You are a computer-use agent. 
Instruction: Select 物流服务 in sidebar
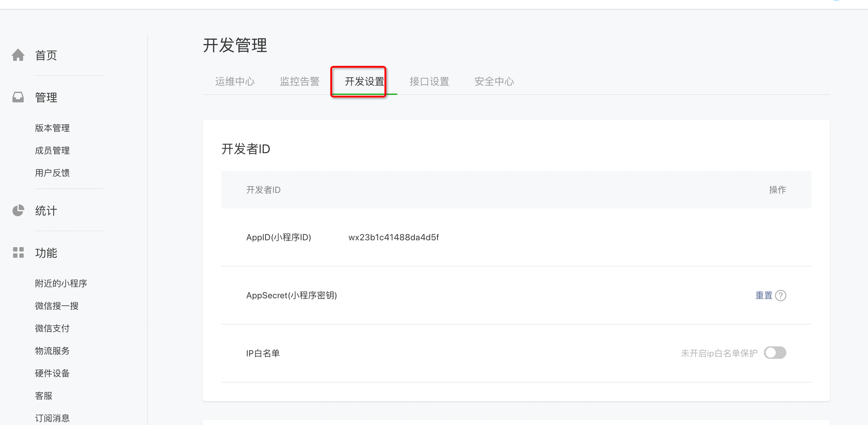pyautogui.click(x=52, y=351)
